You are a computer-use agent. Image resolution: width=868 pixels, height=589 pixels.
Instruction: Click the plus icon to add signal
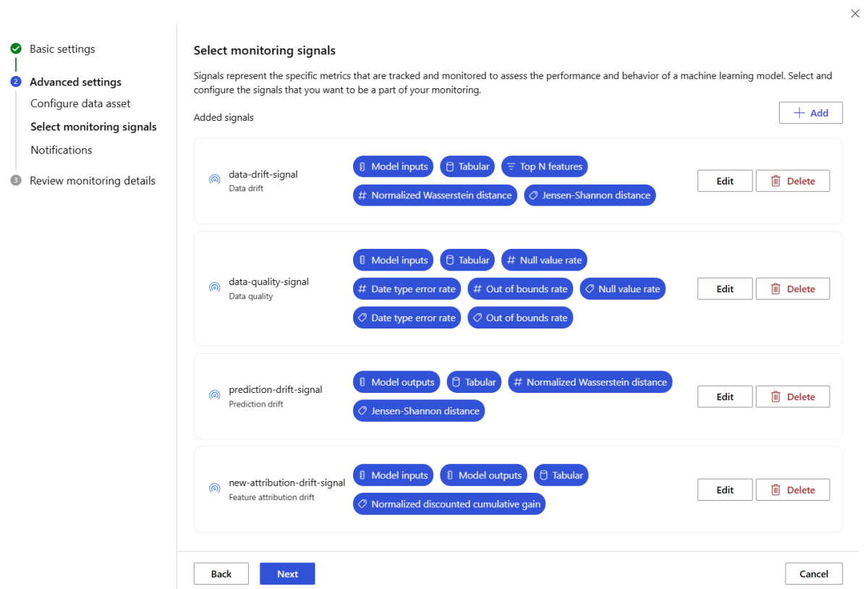[799, 113]
